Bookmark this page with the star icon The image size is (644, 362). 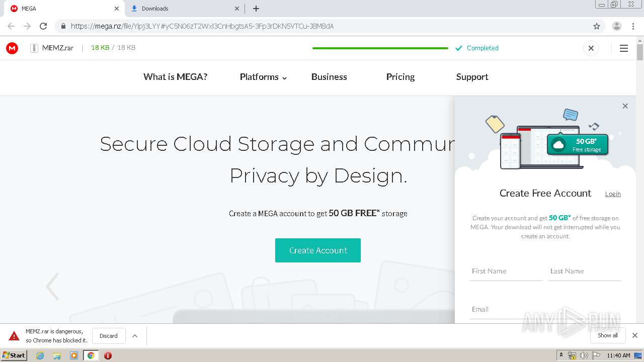[597, 26]
